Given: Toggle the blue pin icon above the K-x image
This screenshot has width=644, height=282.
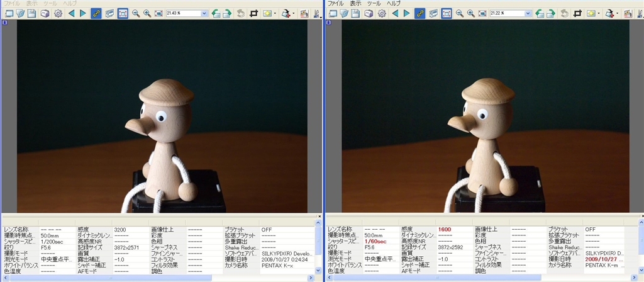Looking at the screenshot, I should (x=4, y=23).
